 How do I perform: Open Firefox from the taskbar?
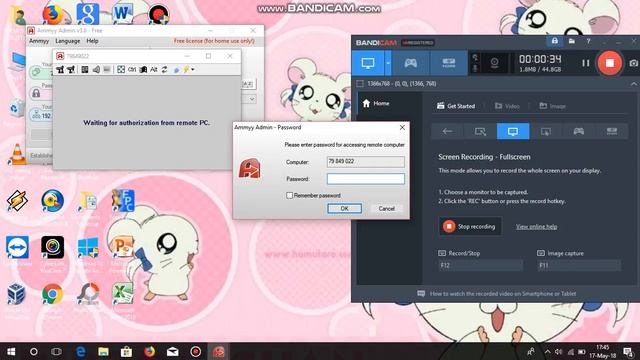click(149, 351)
